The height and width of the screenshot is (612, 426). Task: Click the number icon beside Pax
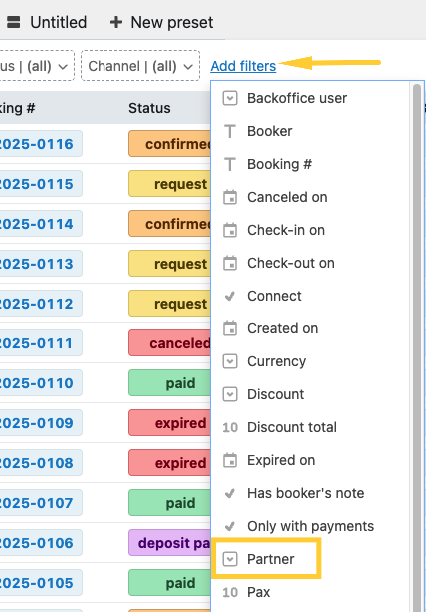point(230,592)
